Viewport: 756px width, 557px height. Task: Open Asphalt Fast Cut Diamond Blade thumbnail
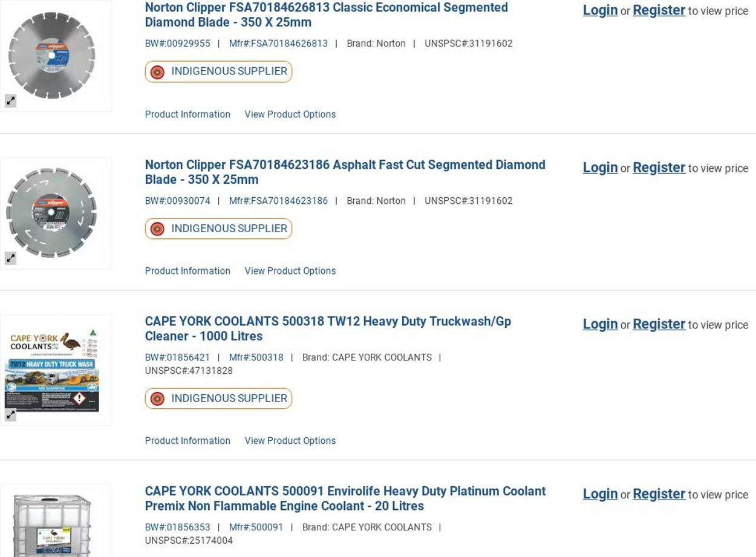pyautogui.click(x=52, y=212)
